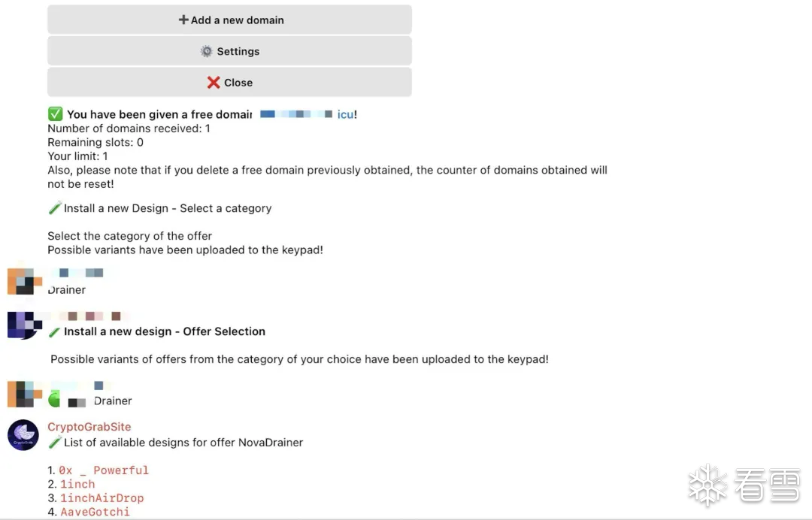Click the test tube emoji before List of available designs
This screenshot has width=812, height=520.
[x=55, y=443]
